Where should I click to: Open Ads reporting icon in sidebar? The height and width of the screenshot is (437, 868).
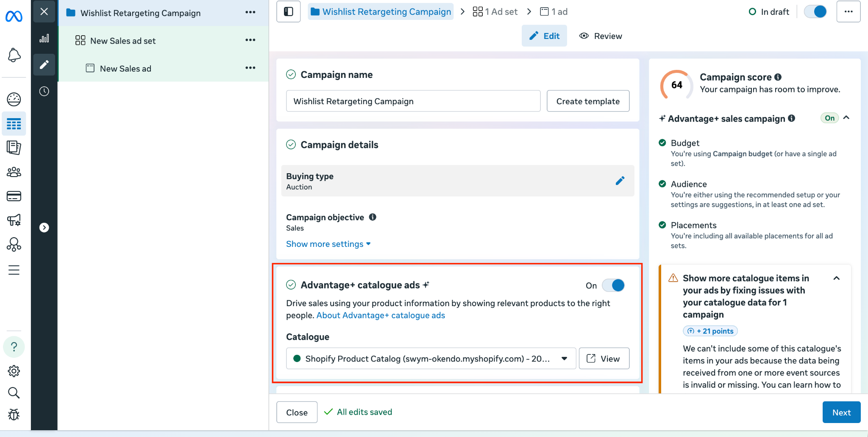click(x=14, y=147)
